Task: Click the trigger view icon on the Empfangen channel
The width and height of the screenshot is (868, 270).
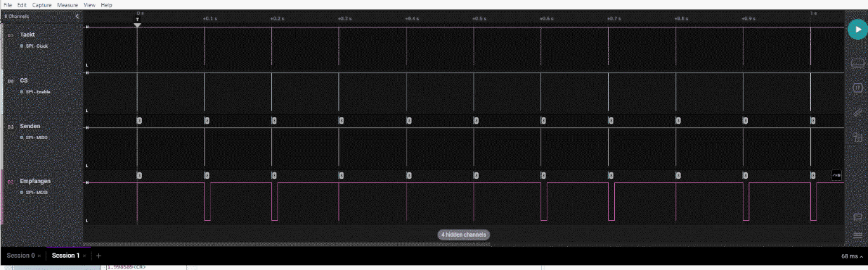Action: (837, 175)
